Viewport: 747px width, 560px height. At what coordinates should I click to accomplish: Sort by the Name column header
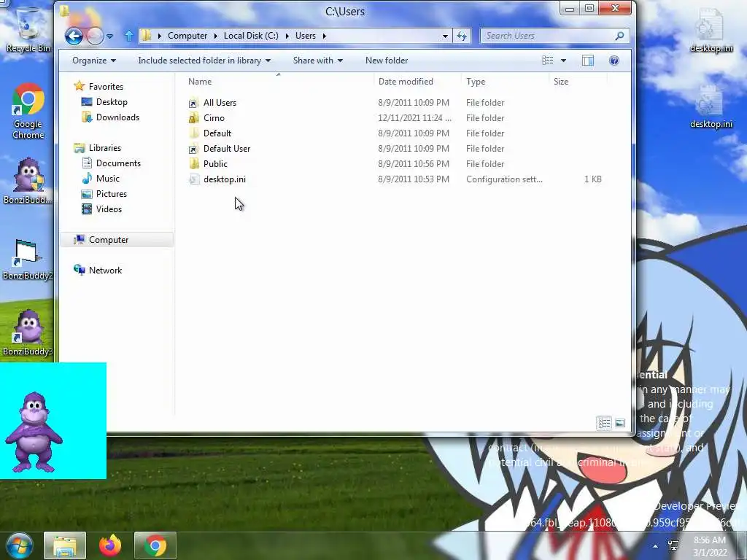tap(200, 82)
